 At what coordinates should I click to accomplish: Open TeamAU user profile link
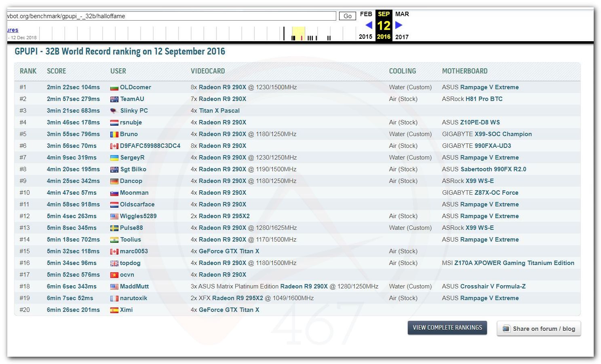tap(132, 99)
